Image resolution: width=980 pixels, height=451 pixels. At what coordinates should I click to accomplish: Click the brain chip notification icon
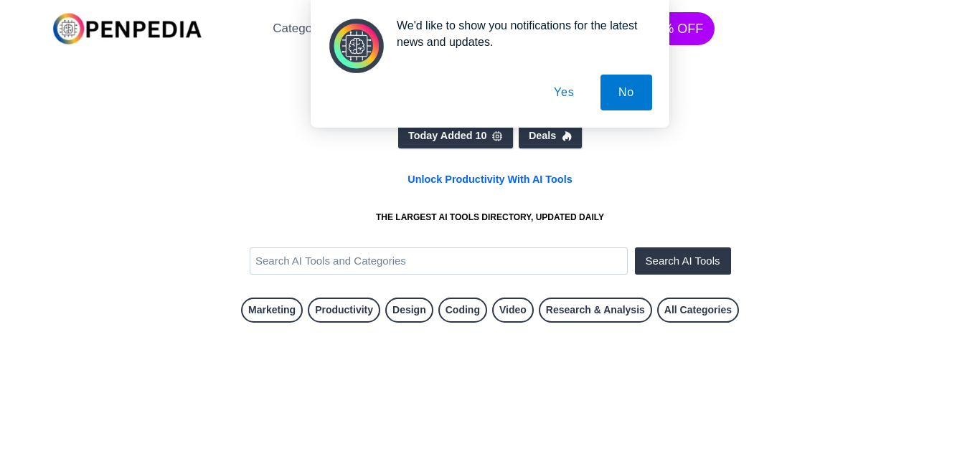357,46
